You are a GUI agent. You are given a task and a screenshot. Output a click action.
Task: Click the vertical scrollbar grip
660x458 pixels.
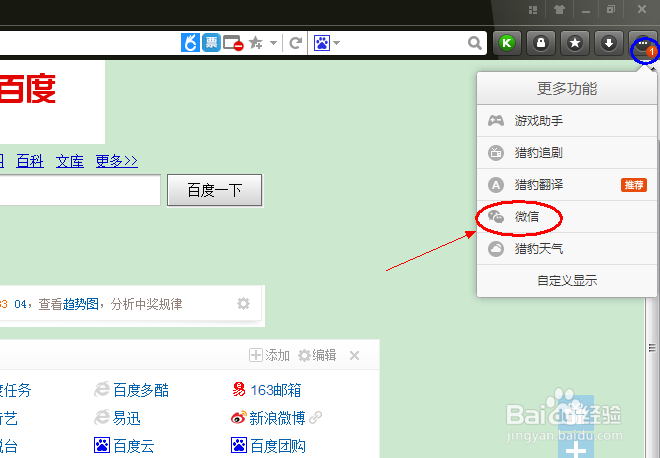click(x=652, y=348)
